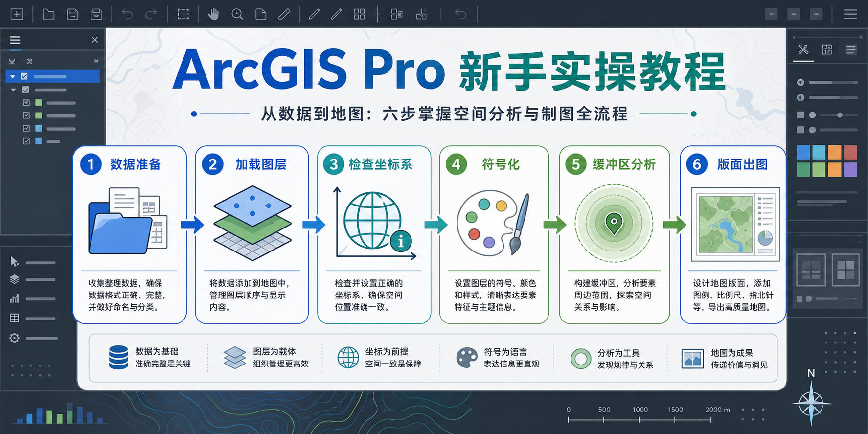Switch to the grid layout tab in right panel
This screenshot has height=434, width=868.
coord(827,49)
